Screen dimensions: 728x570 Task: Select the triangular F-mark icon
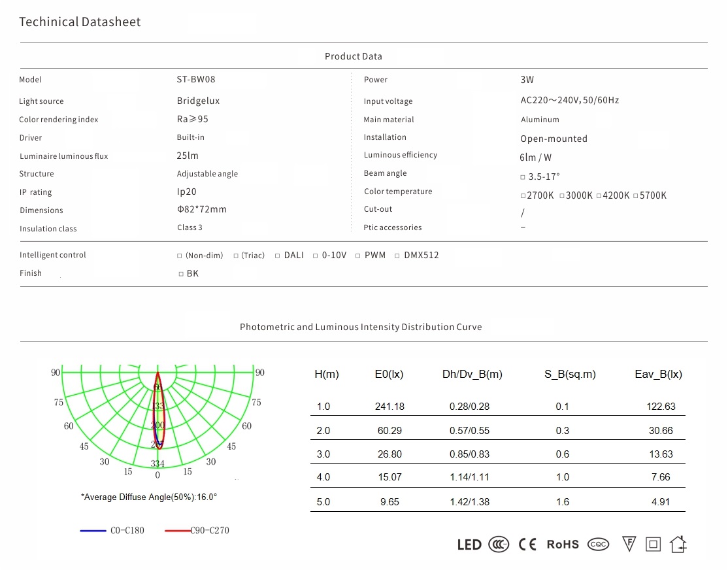pos(629,544)
